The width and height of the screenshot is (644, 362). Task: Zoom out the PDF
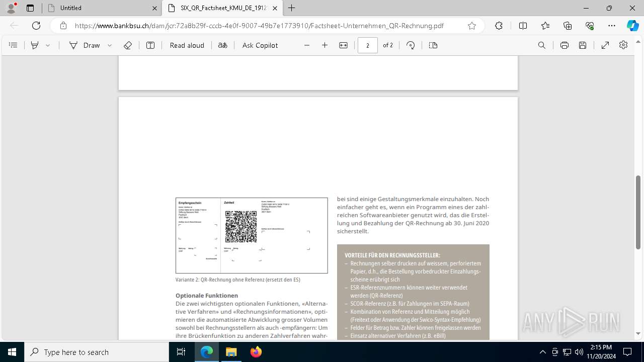[307, 45]
